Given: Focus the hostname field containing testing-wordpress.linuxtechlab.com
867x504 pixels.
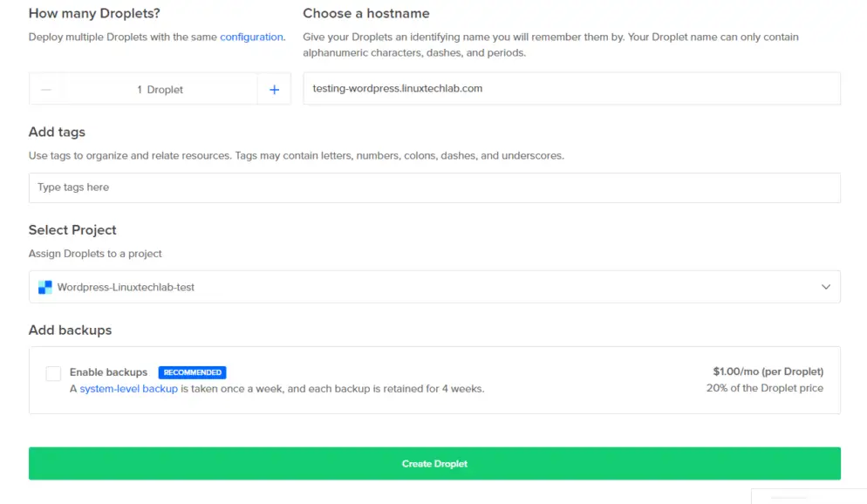Looking at the screenshot, I should tap(571, 89).
